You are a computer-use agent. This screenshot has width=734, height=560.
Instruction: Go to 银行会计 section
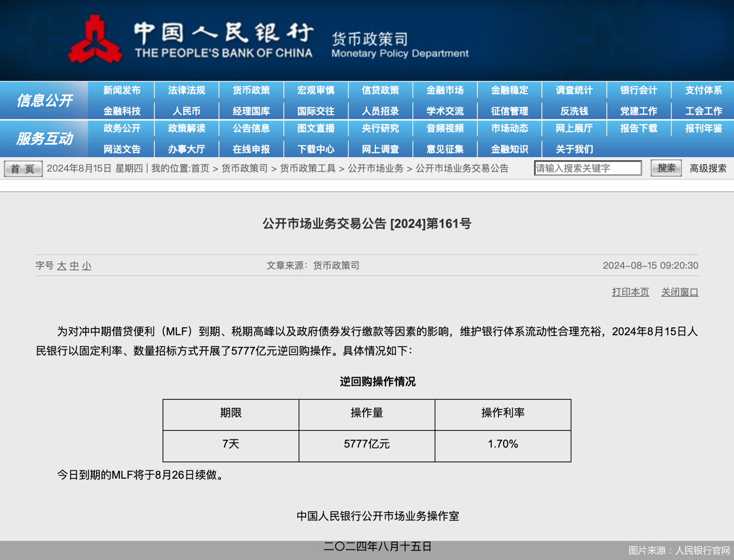click(639, 90)
